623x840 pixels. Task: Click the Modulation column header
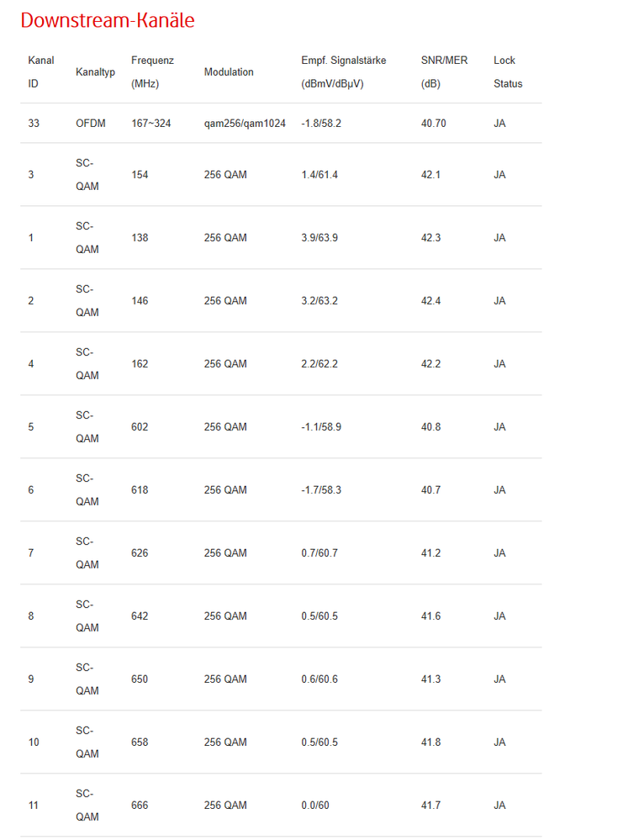[x=229, y=72]
